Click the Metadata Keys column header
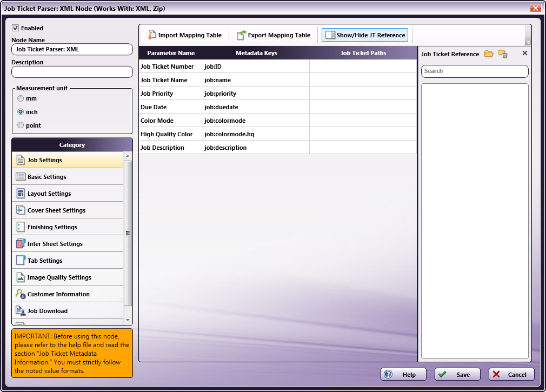 [256, 53]
